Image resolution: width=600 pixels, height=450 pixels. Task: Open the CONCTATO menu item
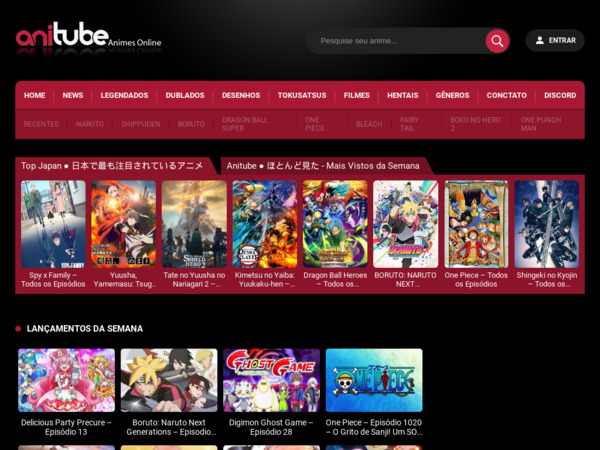[x=507, y=95]
